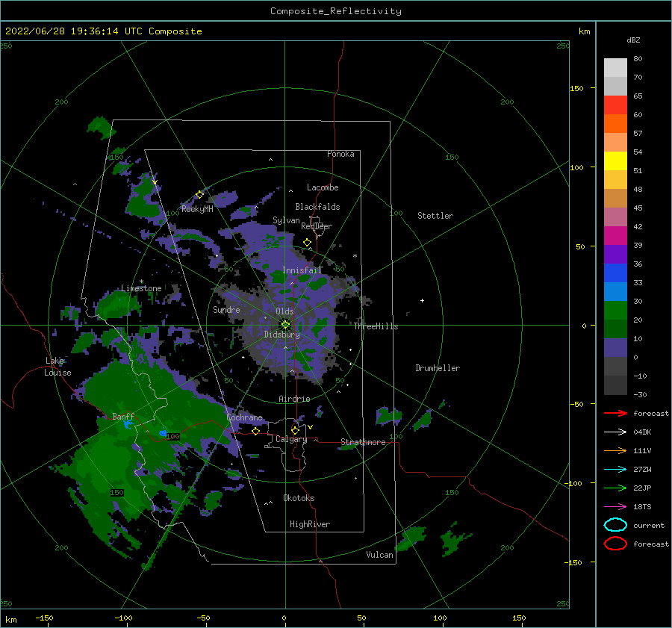The width and height of the screenshot is (672, 628).
Task: Click the Ponoka label
Action: pos(340,154)
